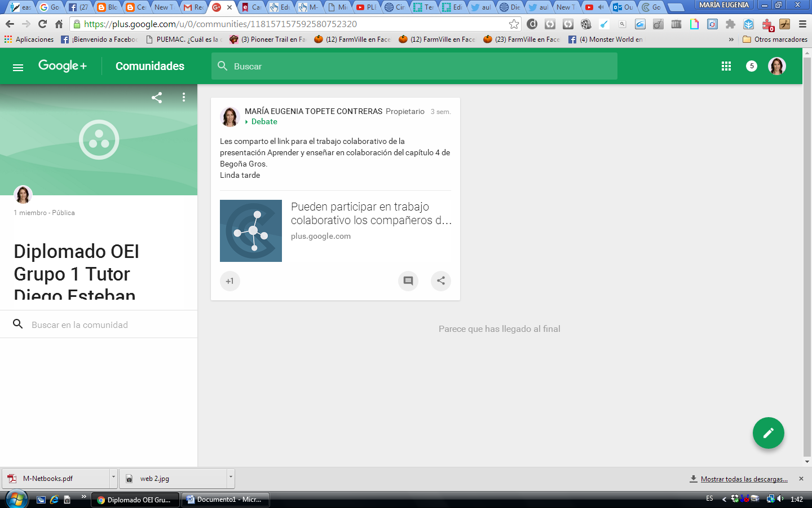
Task: Click the +1 button on the post
Action: click(230, 281)
